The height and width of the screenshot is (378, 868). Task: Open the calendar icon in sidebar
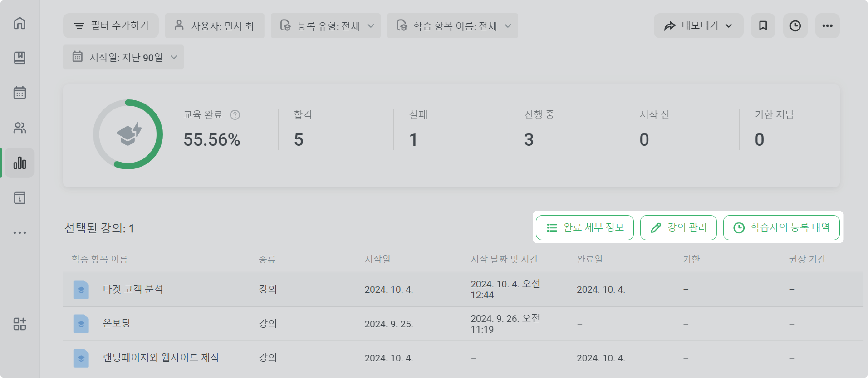[20, 92]
